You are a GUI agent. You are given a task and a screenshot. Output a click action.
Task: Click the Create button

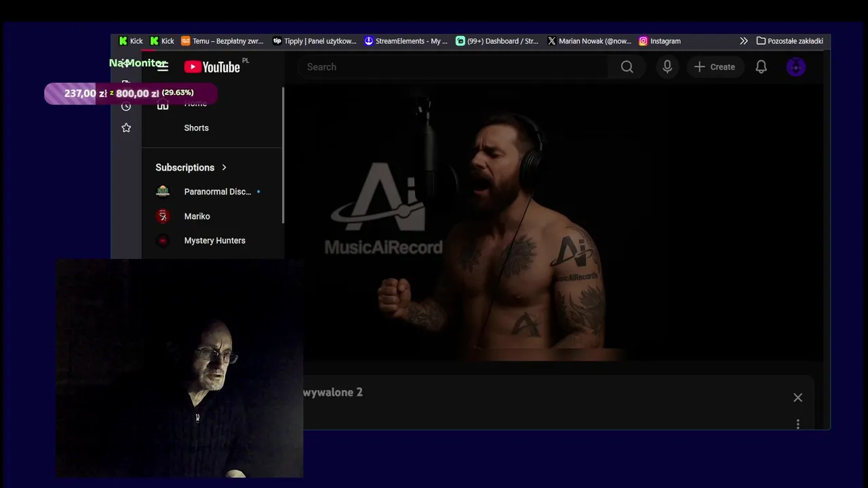coord(715,66)
